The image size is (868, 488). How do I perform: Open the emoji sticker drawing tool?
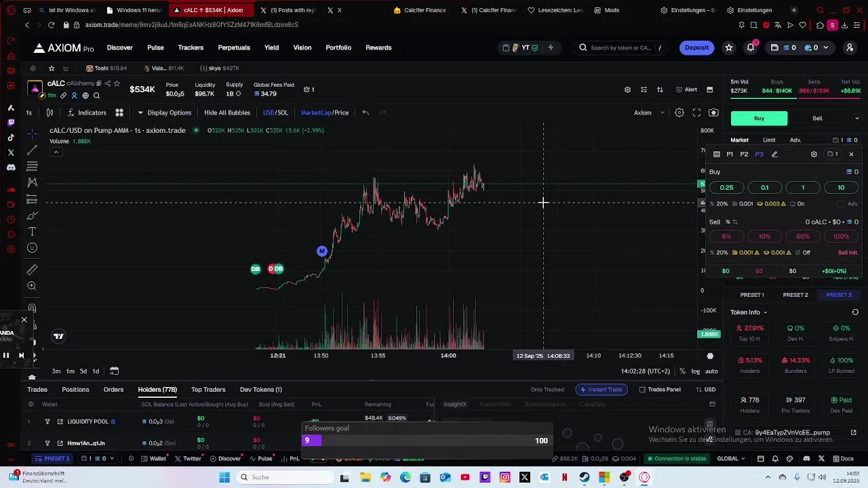[x=32, y=248]
